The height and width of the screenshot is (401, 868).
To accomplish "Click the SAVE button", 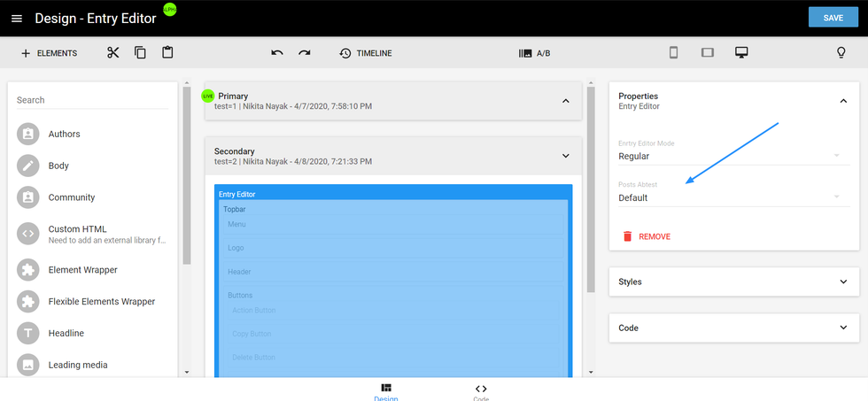I will 833,18.
